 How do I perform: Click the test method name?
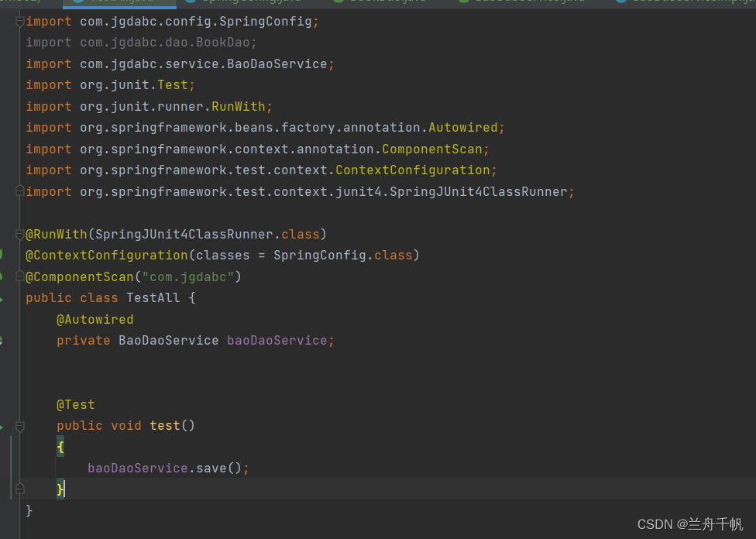point(165,426)
